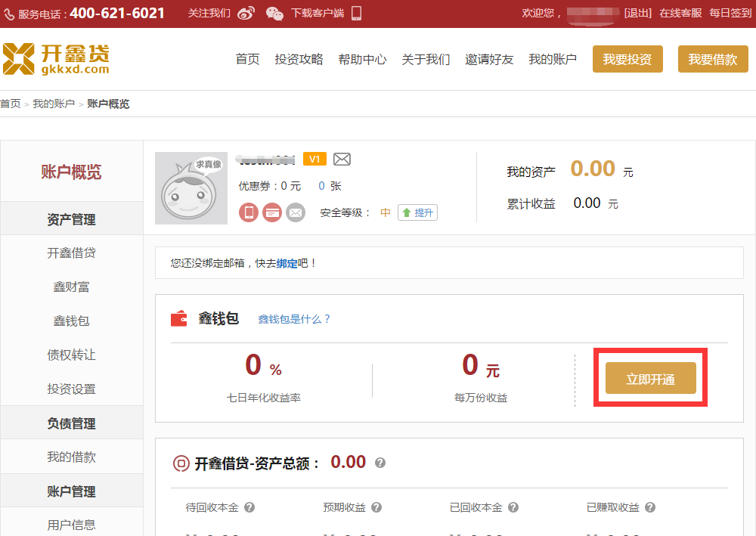756x536 pixels.
Task: Select 我的借款 in the sidebar
Action: [x=71, y=457]
